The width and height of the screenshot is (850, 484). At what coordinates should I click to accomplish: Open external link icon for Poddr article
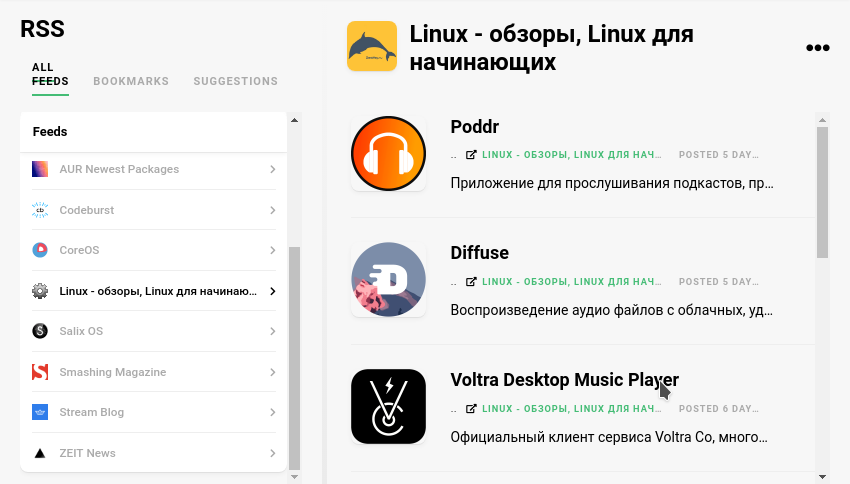pyautogui.click(x=471, y=154)
